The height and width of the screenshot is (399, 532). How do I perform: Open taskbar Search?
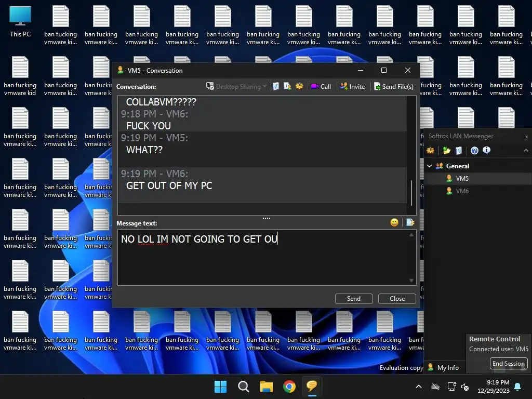(x=243, y=387)
